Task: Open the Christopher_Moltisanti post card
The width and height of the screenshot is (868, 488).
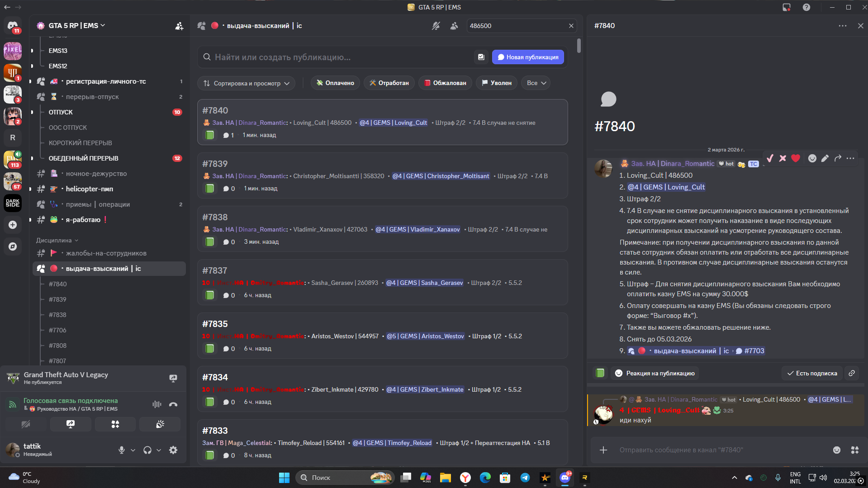Action: pyautogui.click(x=382, y=175)
